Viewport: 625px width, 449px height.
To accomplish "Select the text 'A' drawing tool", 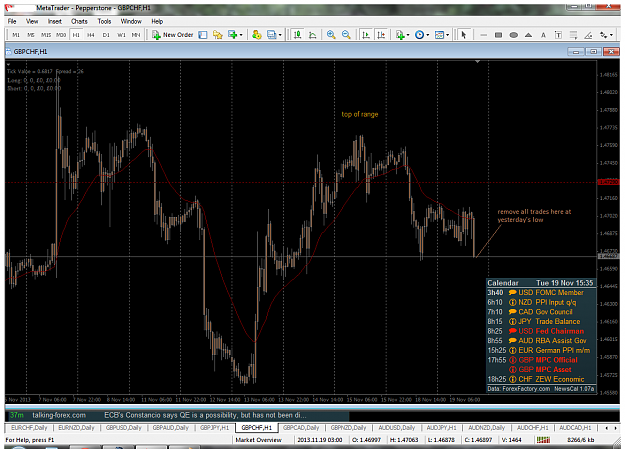I will click(x=543, y=35).
